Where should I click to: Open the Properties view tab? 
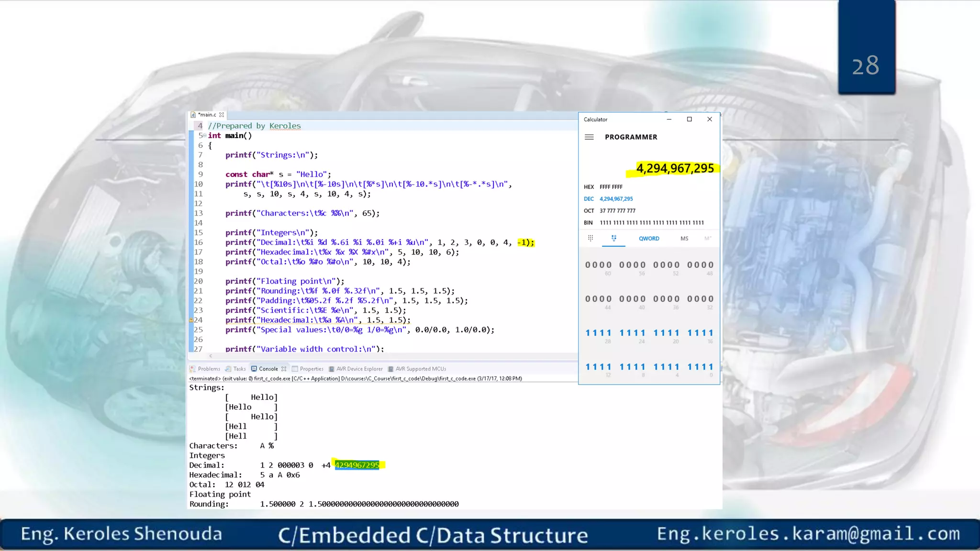coord(311,369)
